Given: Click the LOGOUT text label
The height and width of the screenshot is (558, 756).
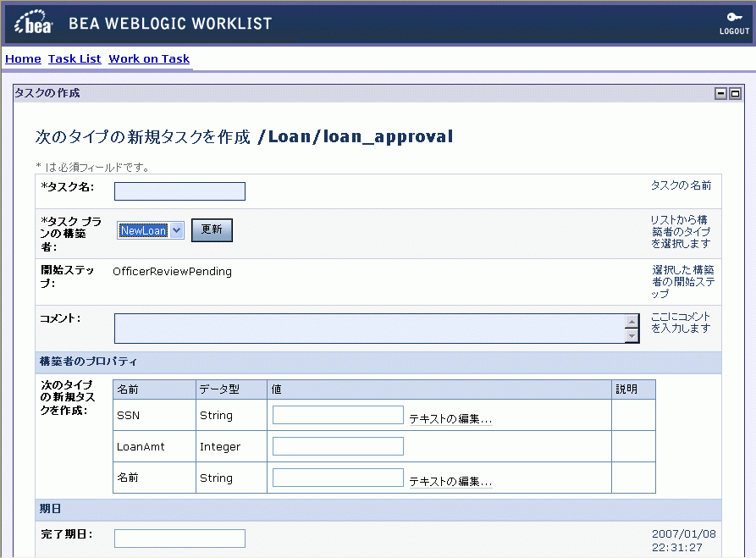Looking at the screenshot, I should pos(734,31).
